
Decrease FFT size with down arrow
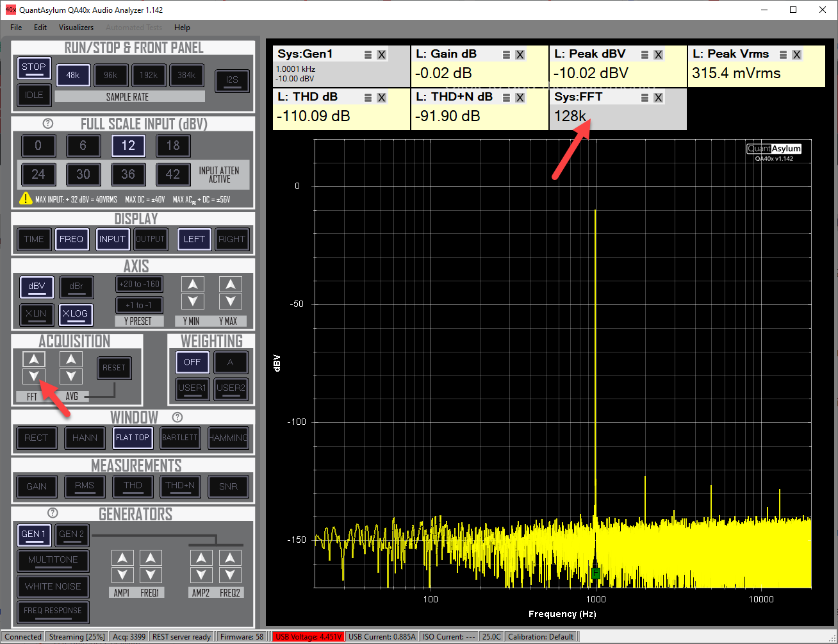click(34, 376)
